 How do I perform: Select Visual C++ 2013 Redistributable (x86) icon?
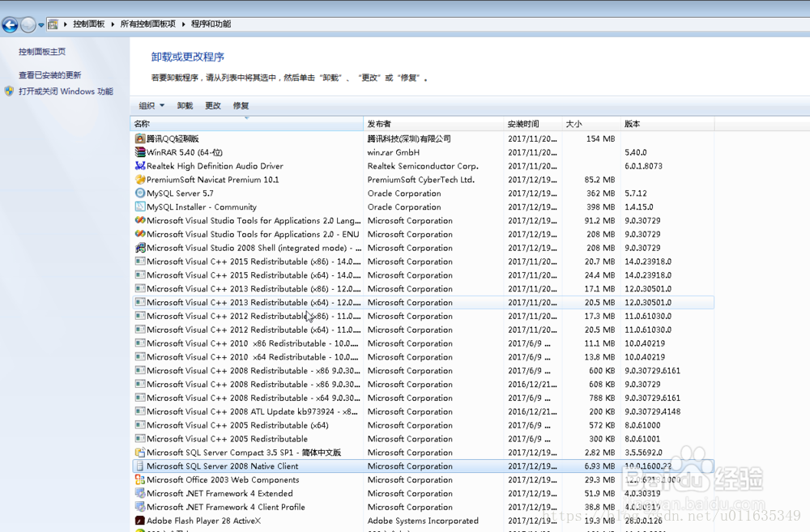pos(140,288)
